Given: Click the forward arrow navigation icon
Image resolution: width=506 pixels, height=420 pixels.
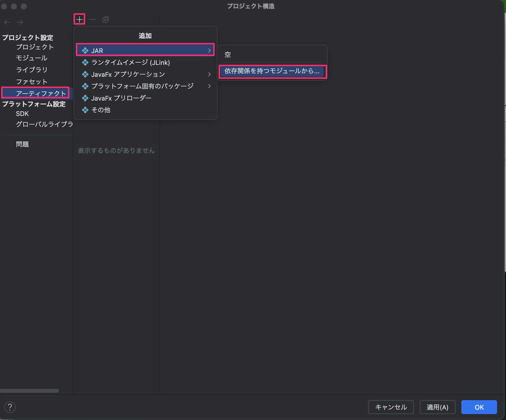Looking at the screenshot, I should pos(20,22).
